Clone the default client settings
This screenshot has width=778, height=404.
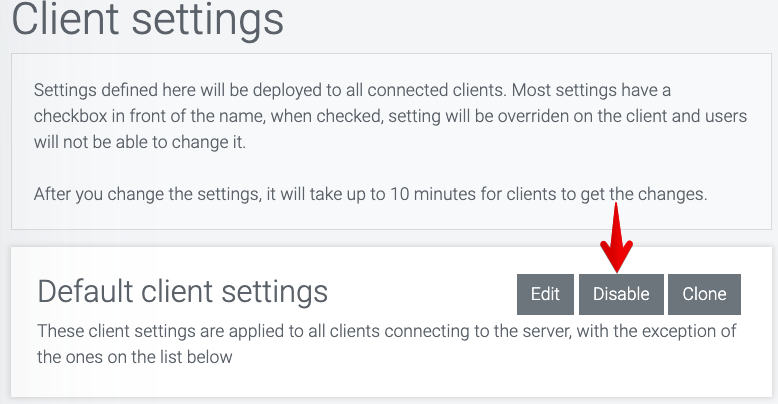point(704,294)
